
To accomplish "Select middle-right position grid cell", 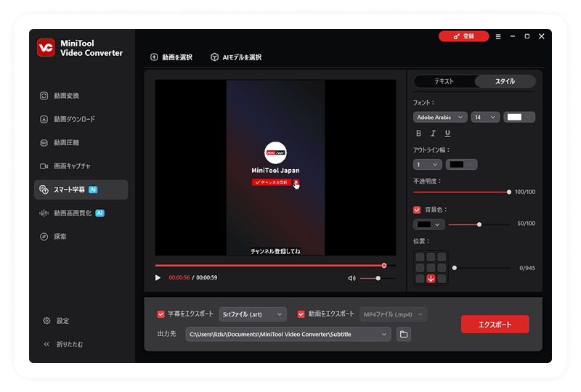I will [442, 268].
